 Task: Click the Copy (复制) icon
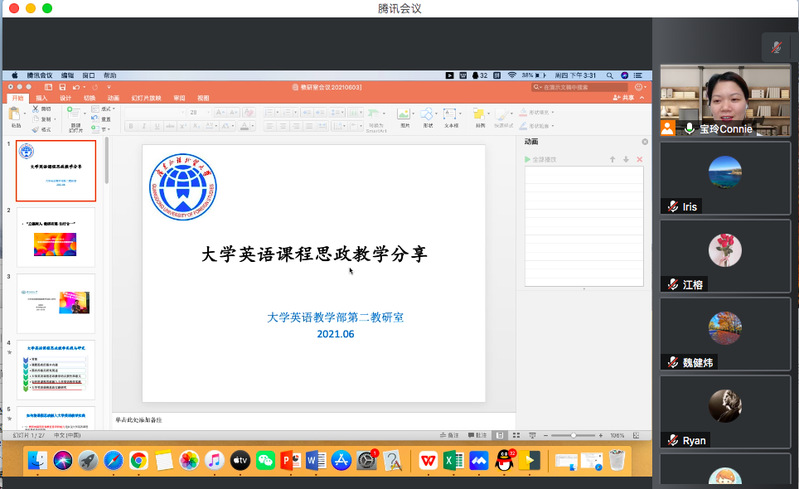36,119
